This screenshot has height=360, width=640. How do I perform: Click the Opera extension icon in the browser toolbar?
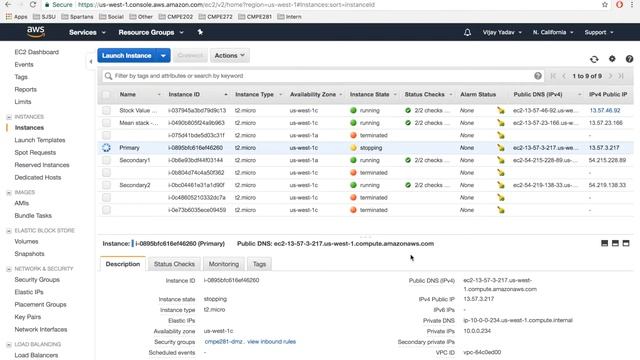(x=619, y=4)
